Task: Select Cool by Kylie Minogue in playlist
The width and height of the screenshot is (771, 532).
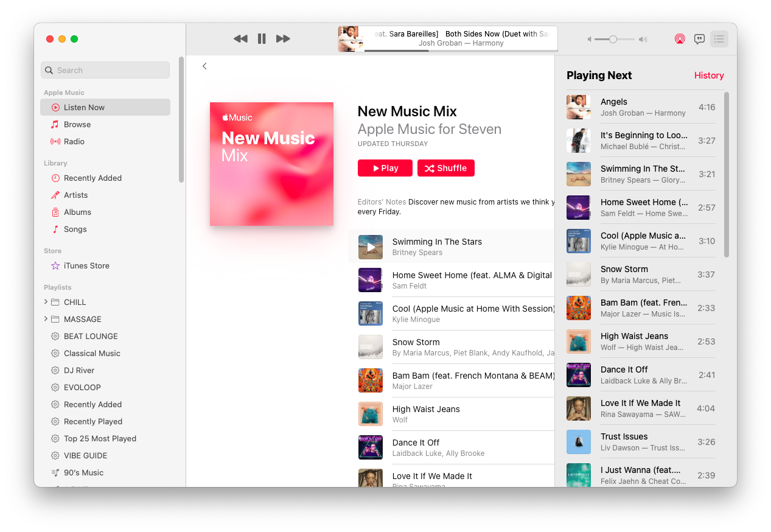Action: 452,313
